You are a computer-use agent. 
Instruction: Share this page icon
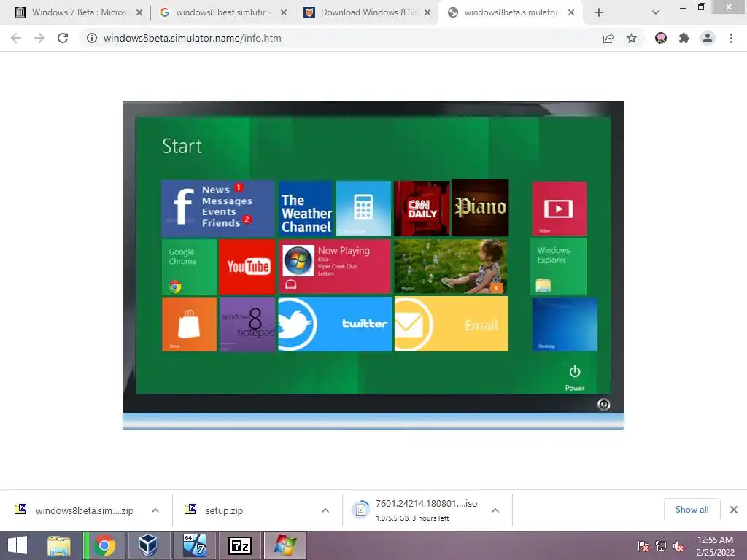(608, 38)
